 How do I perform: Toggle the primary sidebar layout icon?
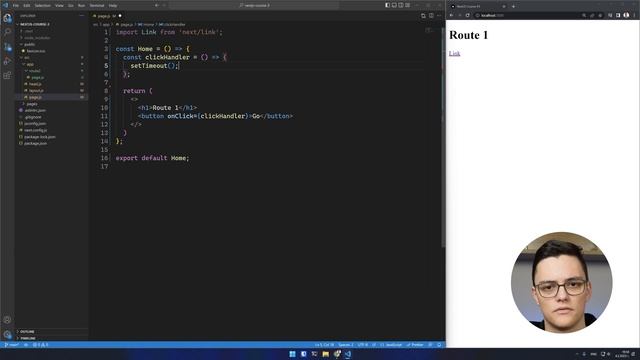[387, 5]
